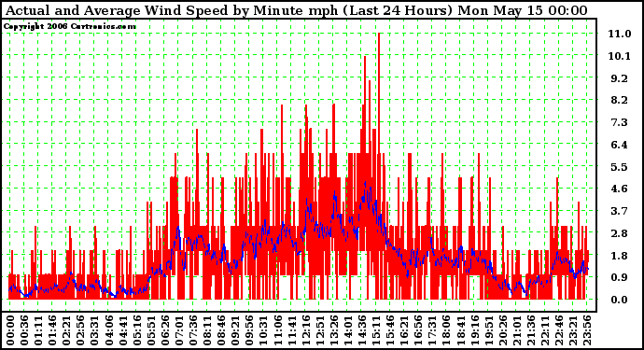Click the 21:36 time label
Image resolution: width=644 pixels, height=350 pixels.
point(530,330)
